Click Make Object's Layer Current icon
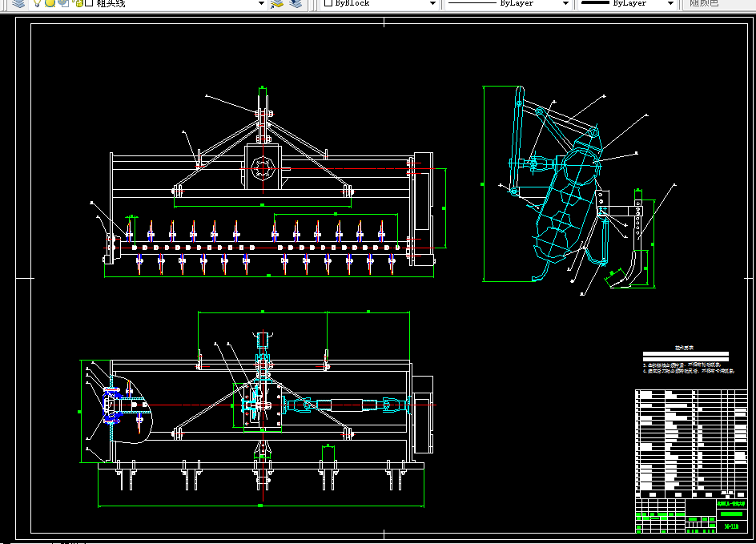Image resolution: width=756 pixels, height=544 pixels. [277, 3]
